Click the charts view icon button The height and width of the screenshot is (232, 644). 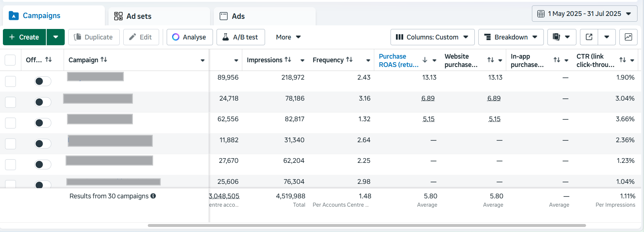[x=628, y=37]
